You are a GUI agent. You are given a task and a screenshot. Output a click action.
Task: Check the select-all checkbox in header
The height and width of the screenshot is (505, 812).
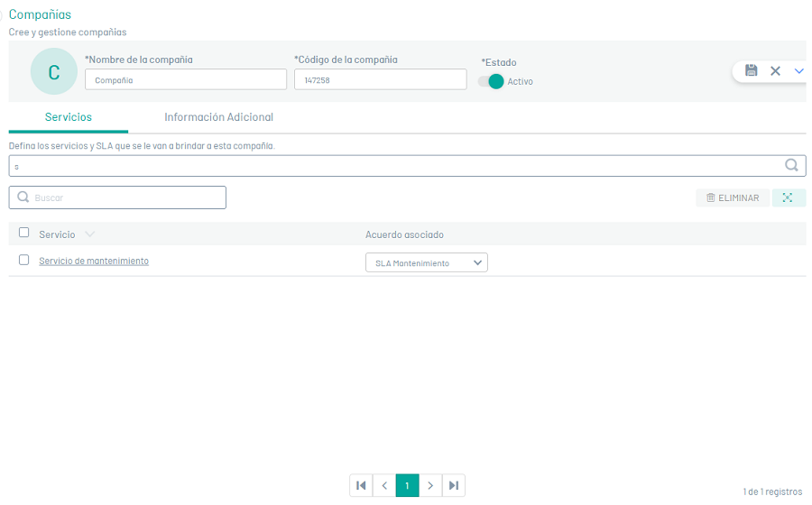click(x=24, y=233)
